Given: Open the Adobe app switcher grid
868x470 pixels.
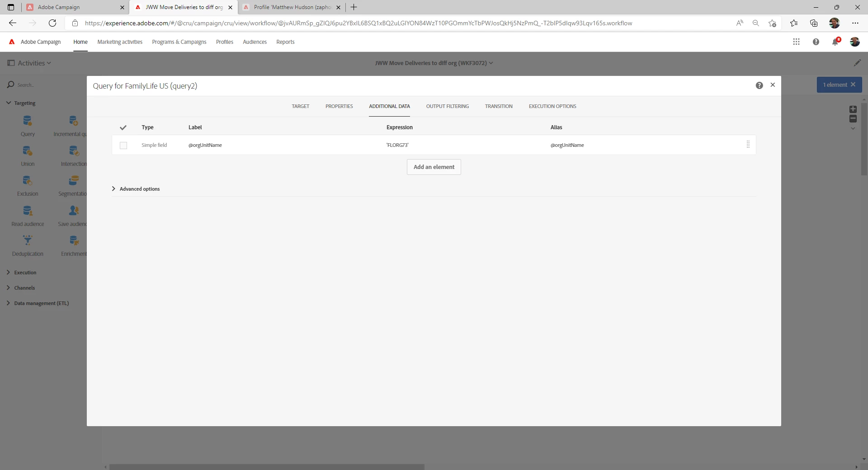Looking at the screenshot, I should [x=796, y=42].
